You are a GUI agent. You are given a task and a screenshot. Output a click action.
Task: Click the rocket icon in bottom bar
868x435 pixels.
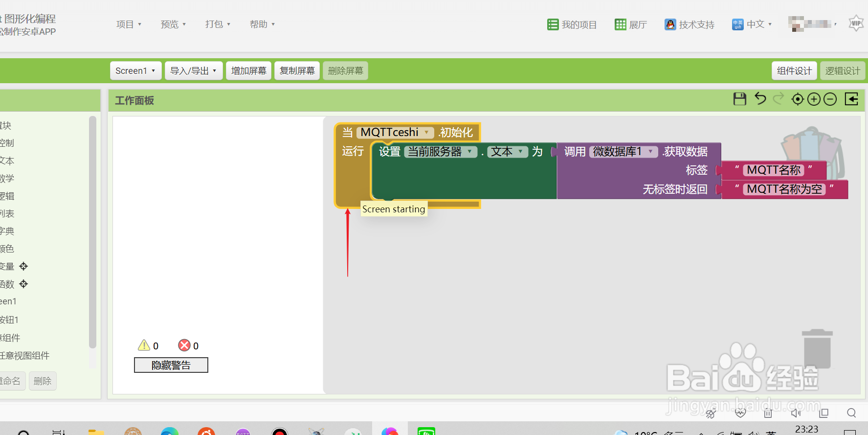pyautogui.click(x=711, y=413)
